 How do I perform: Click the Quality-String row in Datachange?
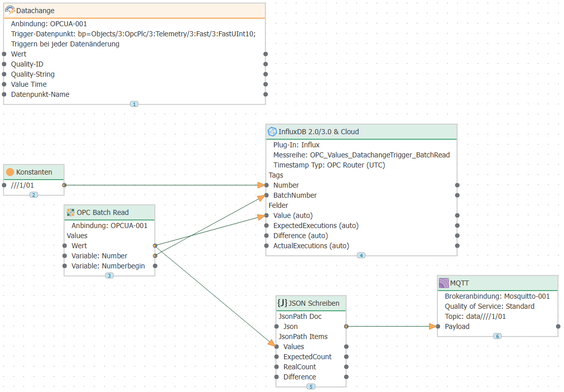pyautogui.click(x=33, y=74)
